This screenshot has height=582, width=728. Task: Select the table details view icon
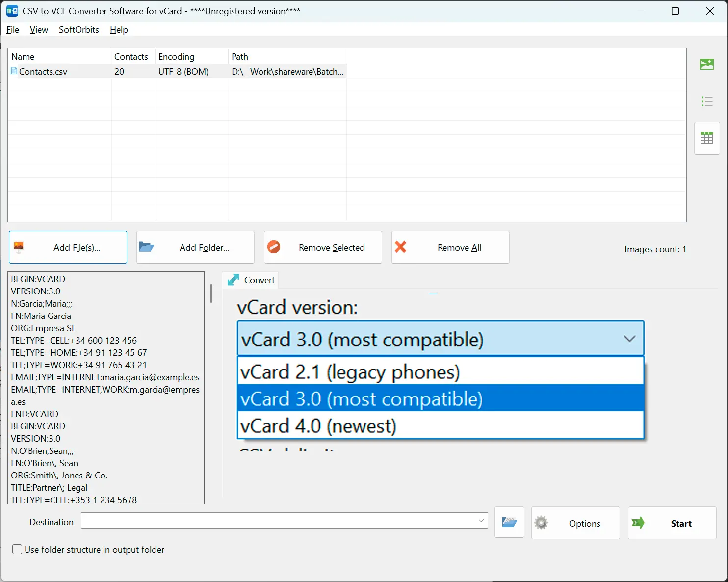point(706,138)
